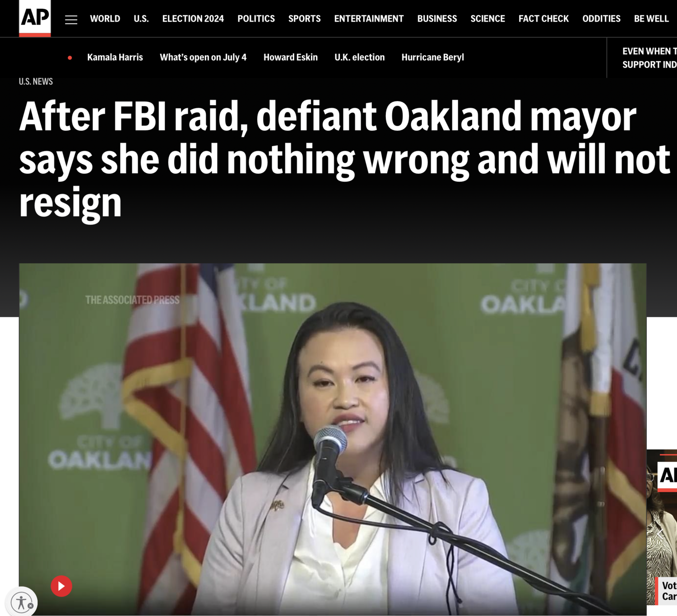This screenshot has width=677, height=616.
Task: Open U.K. election trending link
Action: tap(360, 57)
